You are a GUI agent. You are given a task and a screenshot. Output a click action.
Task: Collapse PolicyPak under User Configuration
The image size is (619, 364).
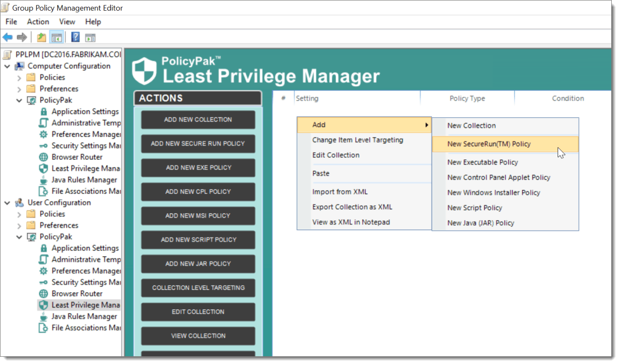(19, 237)
